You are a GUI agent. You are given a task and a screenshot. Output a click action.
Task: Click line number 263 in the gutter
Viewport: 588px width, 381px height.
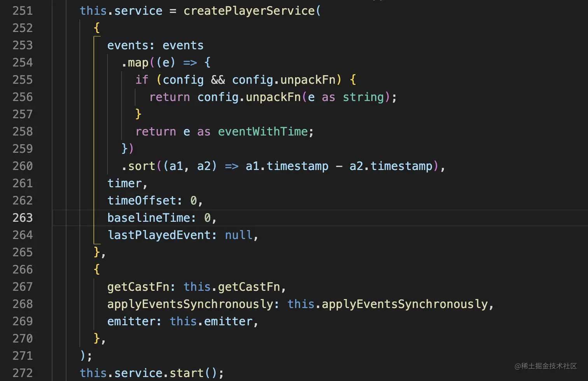tap(23, 218)
